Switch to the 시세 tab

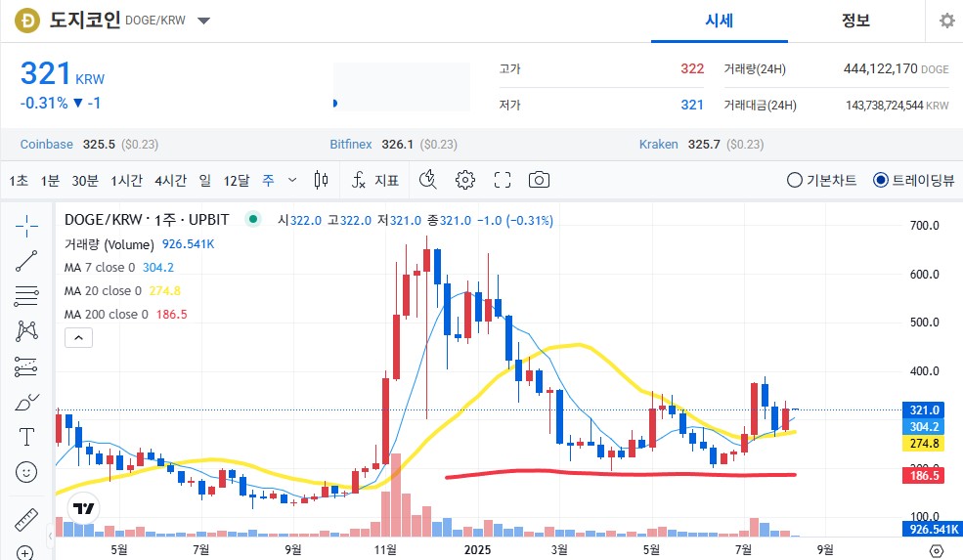click(720, 21)
